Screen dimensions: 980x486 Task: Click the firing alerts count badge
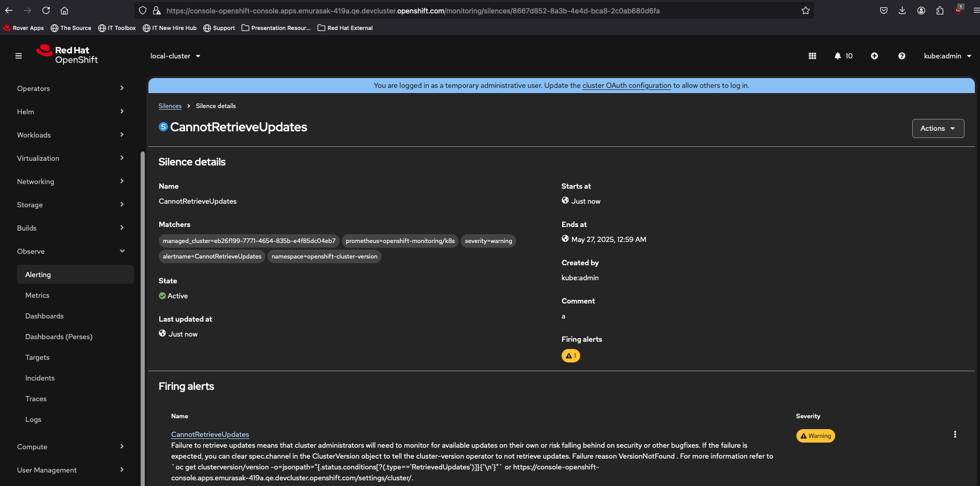pos(571,356)
